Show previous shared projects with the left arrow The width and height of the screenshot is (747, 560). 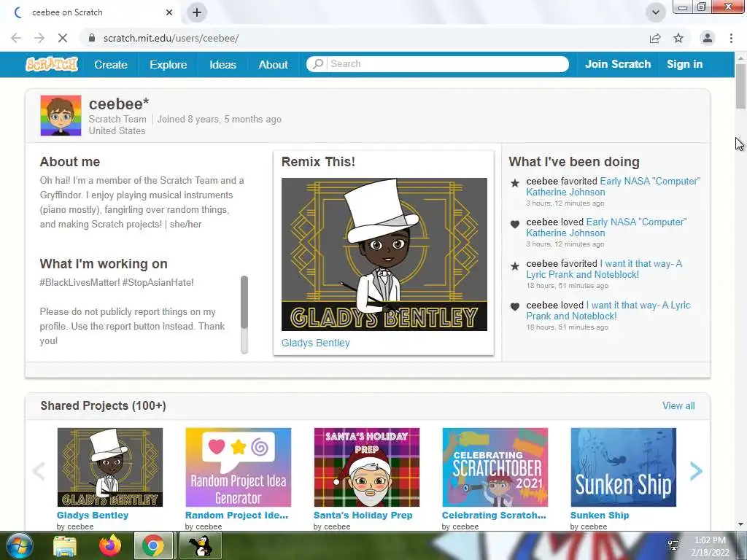pyautogui.click(x=39, y=471)
